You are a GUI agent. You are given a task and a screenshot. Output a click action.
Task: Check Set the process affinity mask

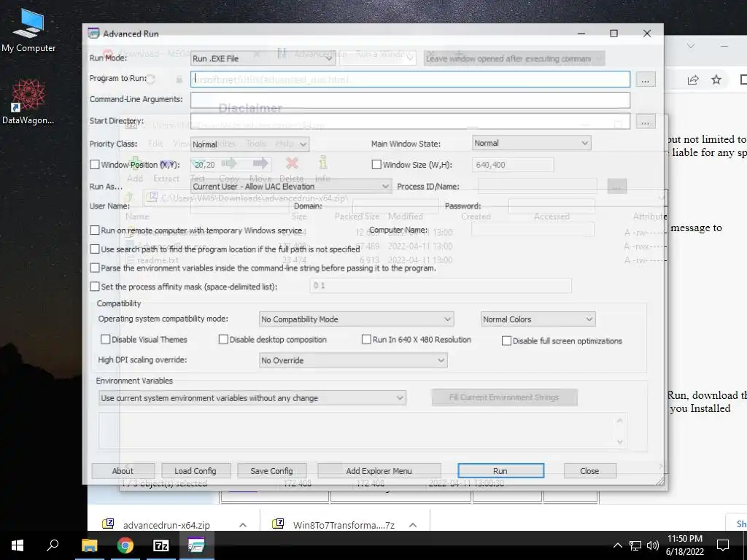click(x=95, y=286)
